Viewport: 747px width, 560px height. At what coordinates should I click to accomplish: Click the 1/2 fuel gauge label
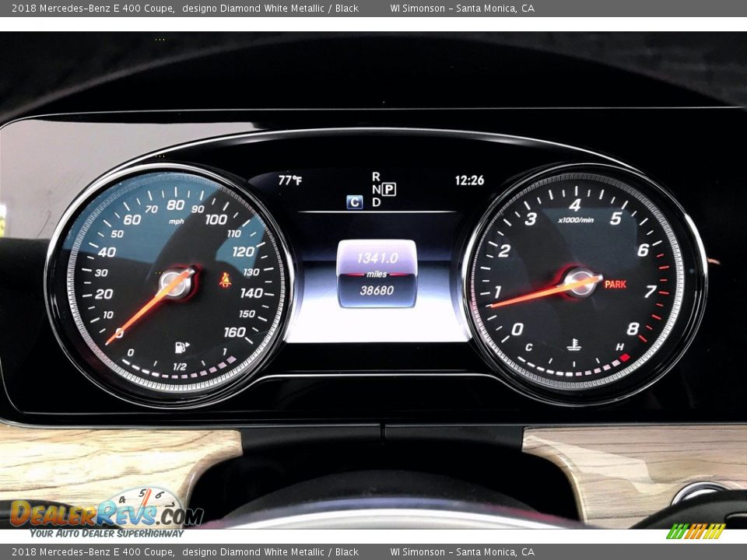coord(180,366)
